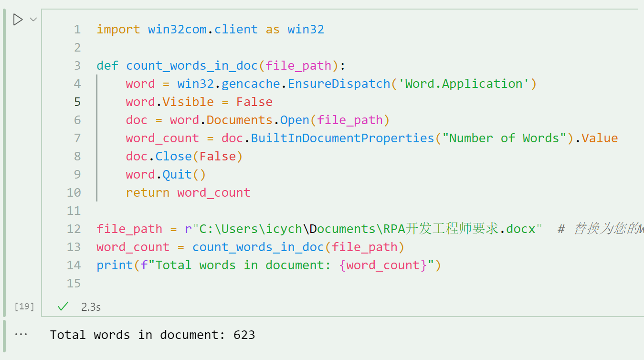Click line number 11 in the gutter

pyautogui.click(x=74, y=211)
